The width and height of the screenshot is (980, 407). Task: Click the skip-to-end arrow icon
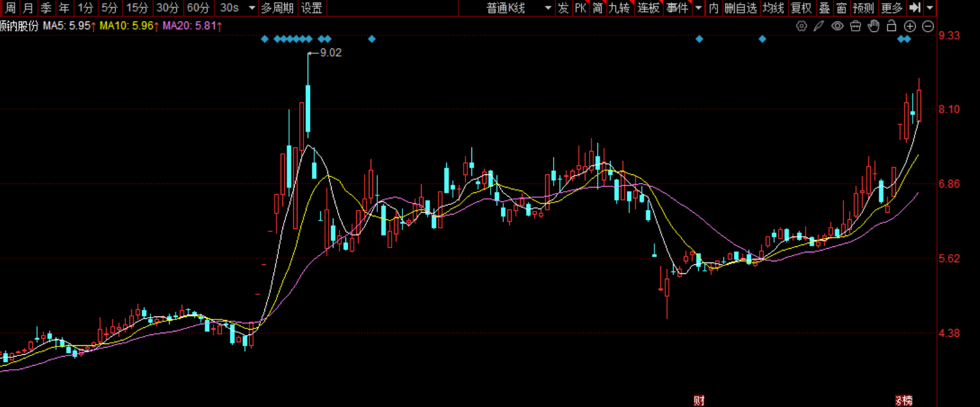(x=915, y=8)
